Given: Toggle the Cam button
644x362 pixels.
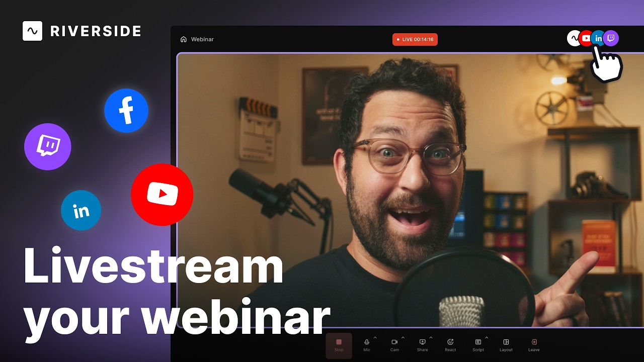Looking at the screenshot, I should pos(394,345).
